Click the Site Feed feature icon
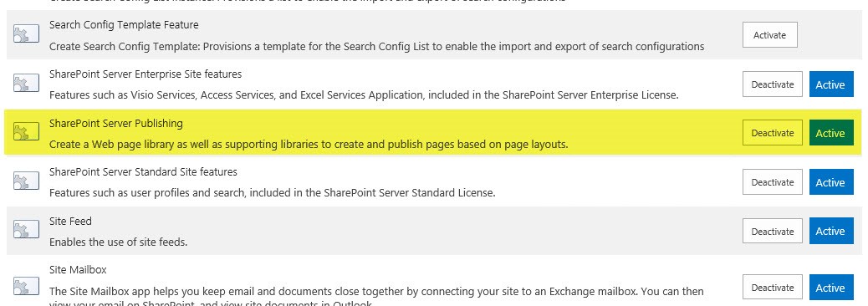 coord(26,229)
